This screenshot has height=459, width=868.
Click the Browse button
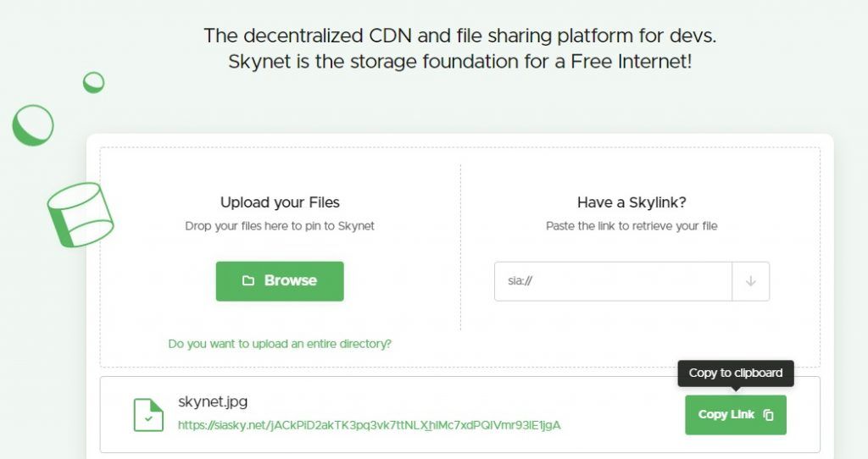[x=280, y=281]
